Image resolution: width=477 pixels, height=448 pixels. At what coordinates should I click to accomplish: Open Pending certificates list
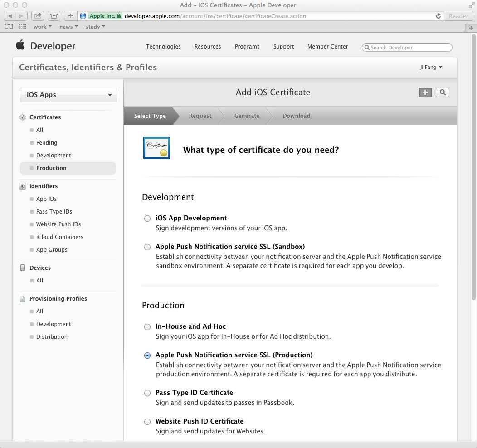[x=47, y=143]
